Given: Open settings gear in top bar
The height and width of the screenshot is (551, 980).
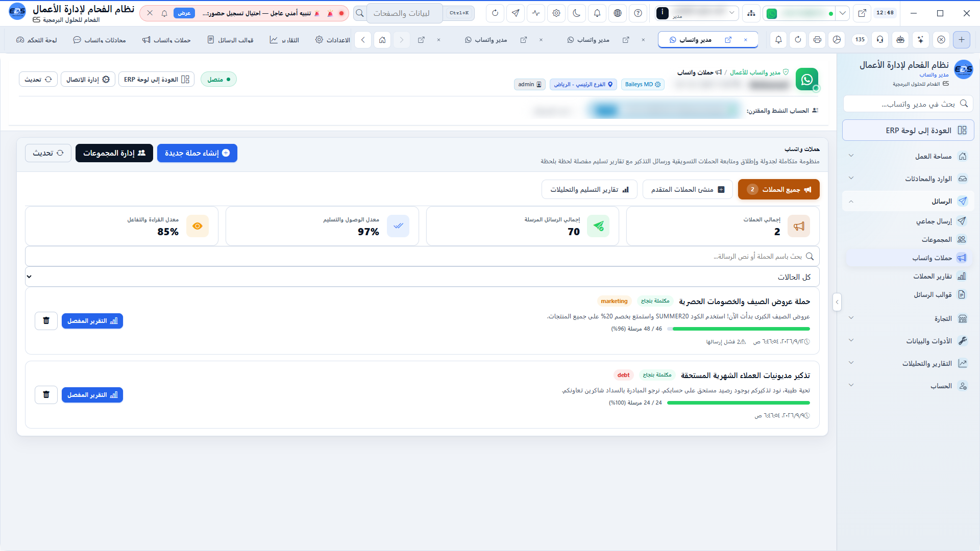Looking at the screenshot, I should tap(556, 13).
